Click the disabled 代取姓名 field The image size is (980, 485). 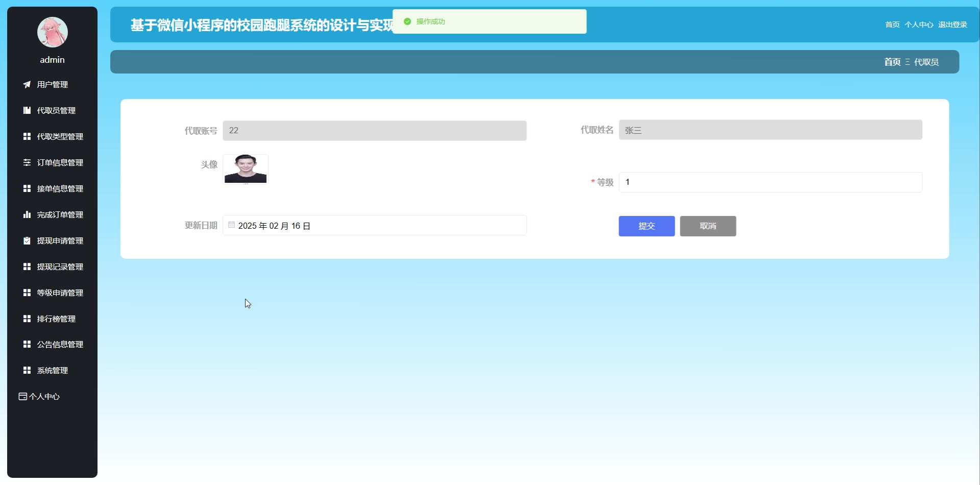tap(770, 130)
